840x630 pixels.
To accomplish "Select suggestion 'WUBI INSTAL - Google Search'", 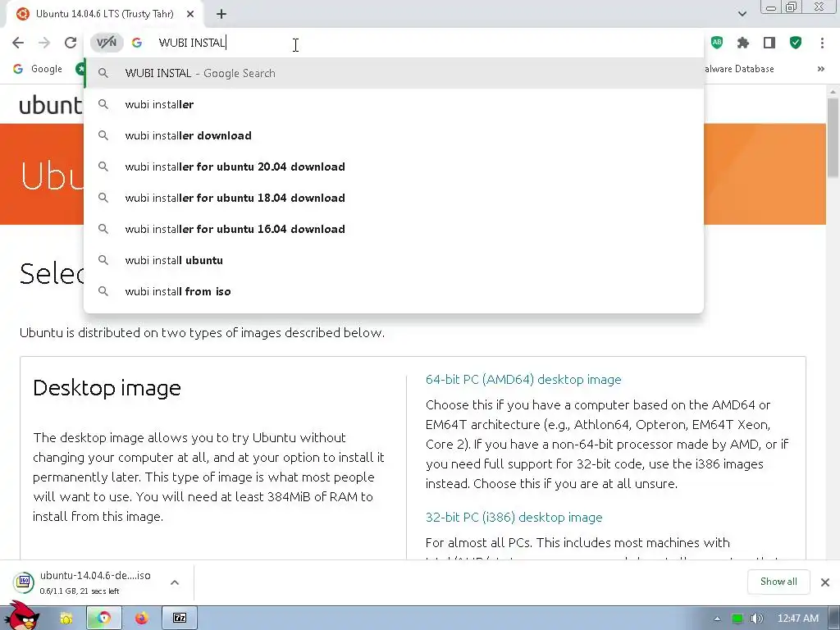I will [x=394, y=73].
